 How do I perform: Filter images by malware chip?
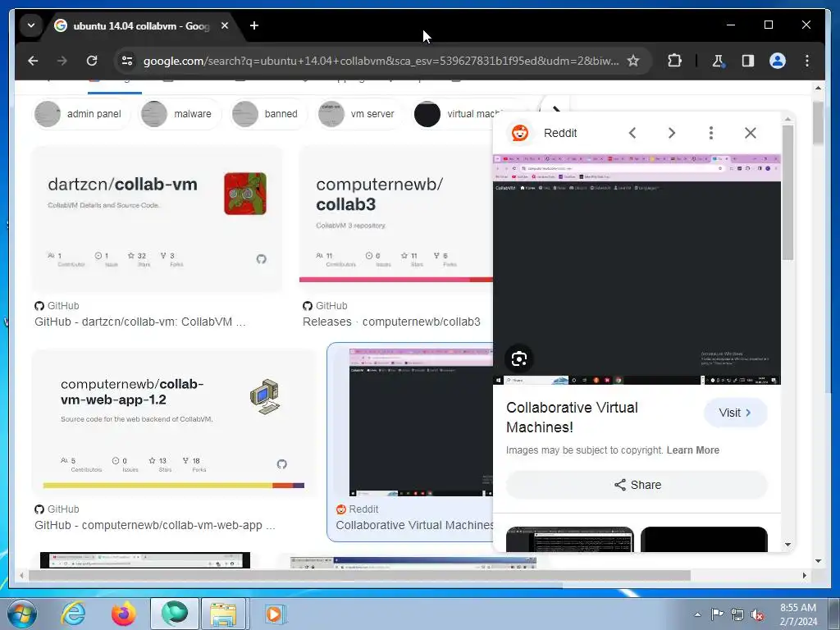pyautogui.click(x=180, y=114)
